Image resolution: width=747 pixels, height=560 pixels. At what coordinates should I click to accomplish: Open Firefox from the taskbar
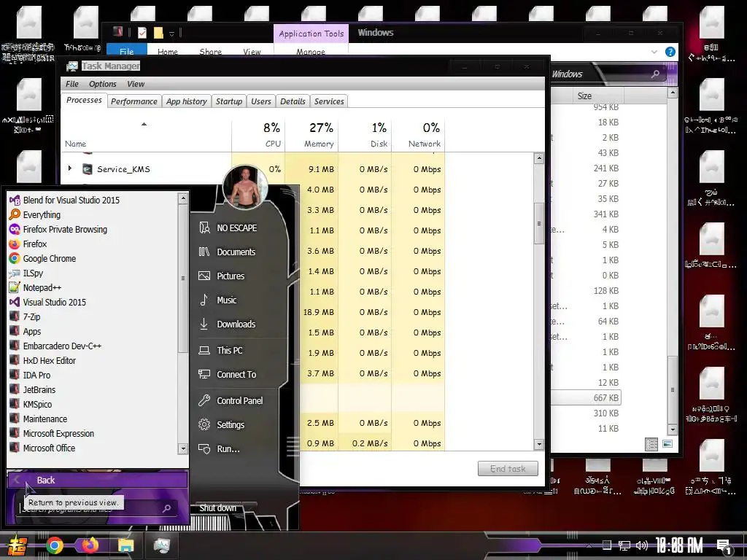pos(90,545)
